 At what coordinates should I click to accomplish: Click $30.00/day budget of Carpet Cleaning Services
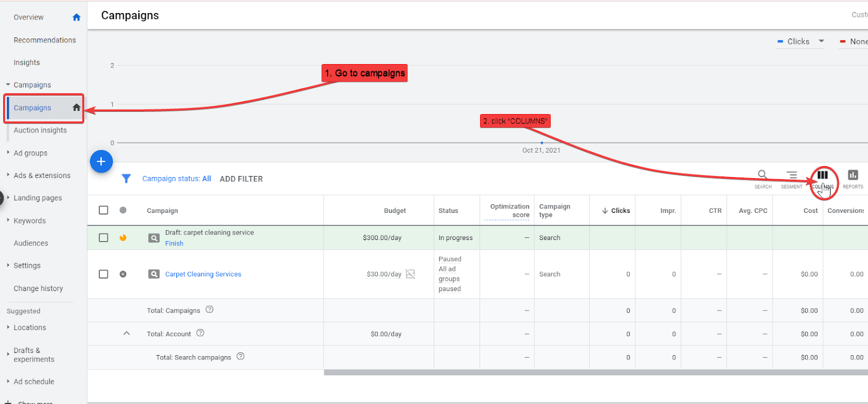[384, 274]
